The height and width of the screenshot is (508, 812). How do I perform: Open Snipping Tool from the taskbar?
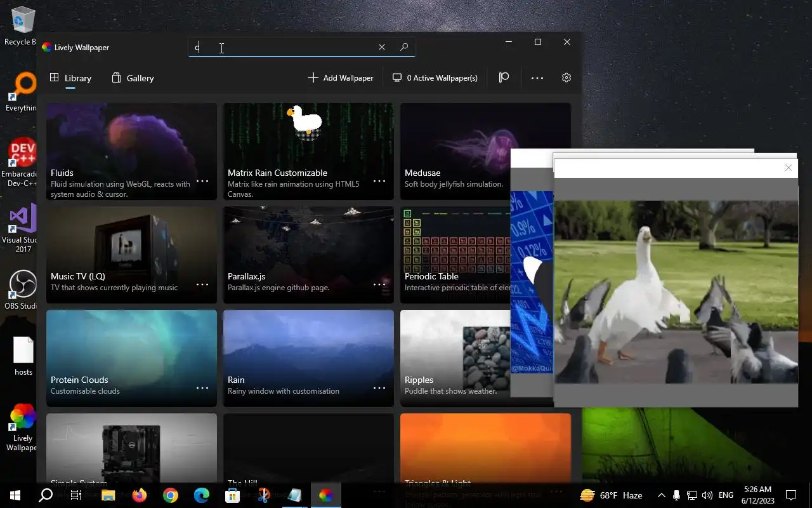pyautogui.click(x=264, y=495)
